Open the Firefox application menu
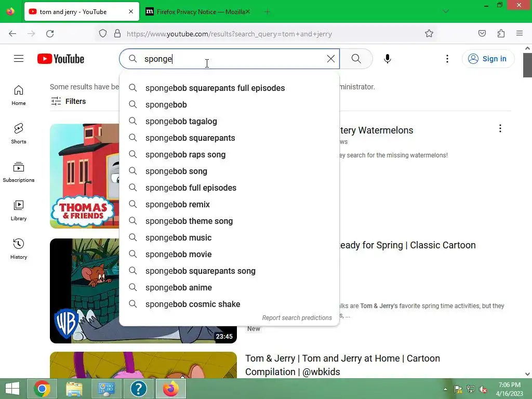This screenshot has width=532, height=399. coord(520,34)
